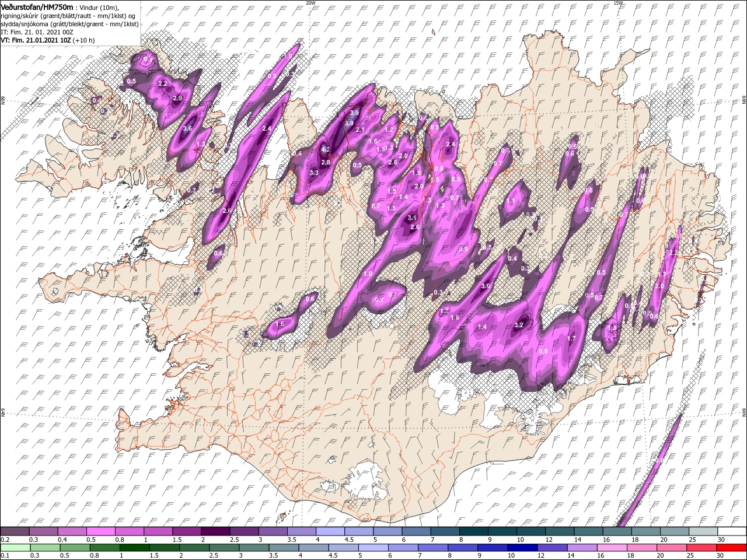Click the 3.1 snowfall value on the map
Viewport: 747px width, 560px height.
411,218
